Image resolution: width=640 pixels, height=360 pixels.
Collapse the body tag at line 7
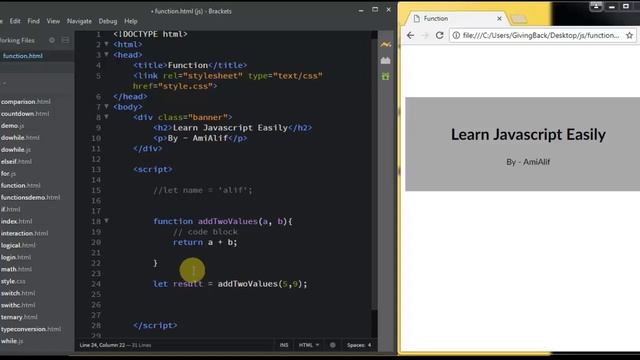coord(107,107)
